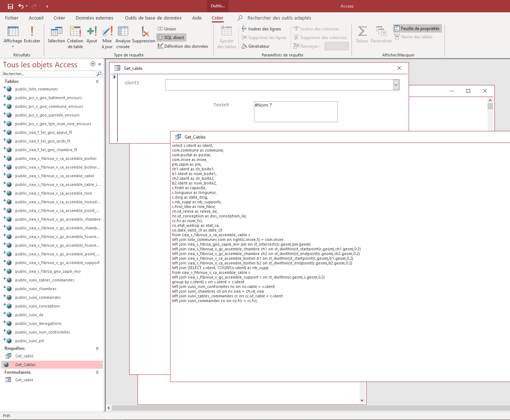The height and width of the screenshot is (420, 510).
Task: Open the Quick Access Toolbar customize arrow
Action: 47,6
